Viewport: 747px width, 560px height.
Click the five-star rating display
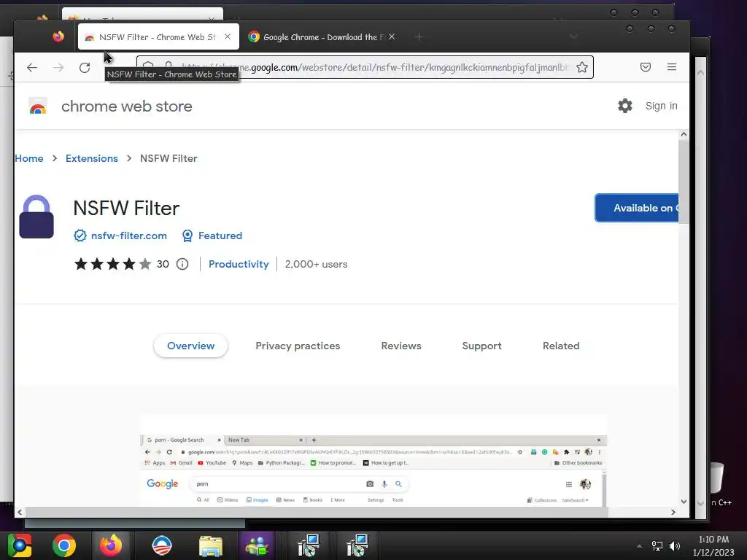point(112,264)
